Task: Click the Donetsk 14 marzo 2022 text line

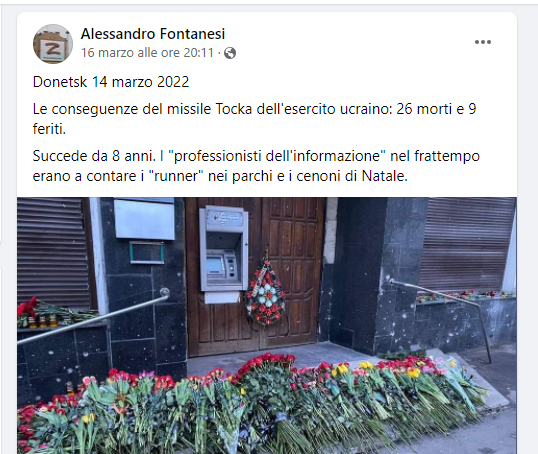Action: point(111,82)
